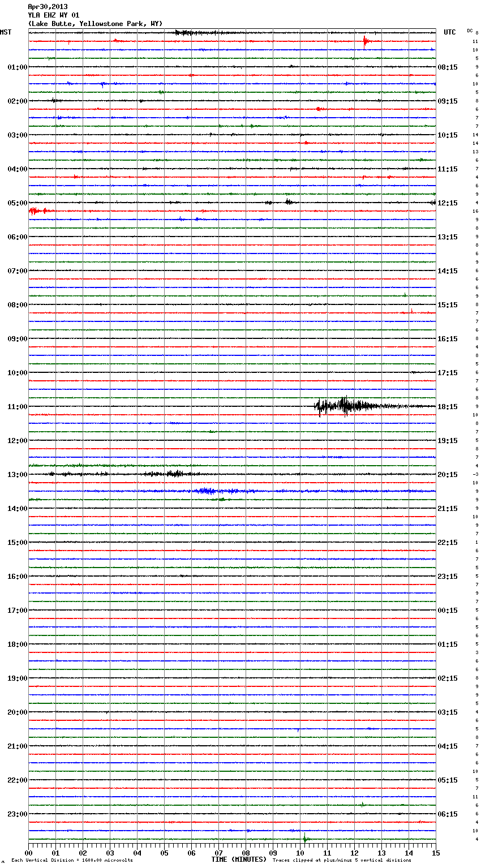Click the date label Apr30,2013
The width and height of the screenshot is (481, 868).
[48, 7]
